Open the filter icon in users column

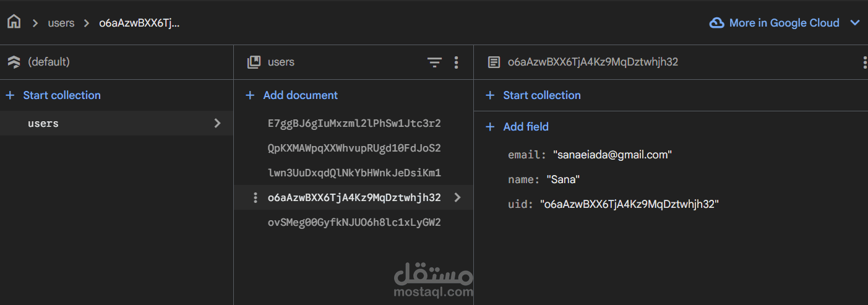pyautogui.click(x=435, y=62)
